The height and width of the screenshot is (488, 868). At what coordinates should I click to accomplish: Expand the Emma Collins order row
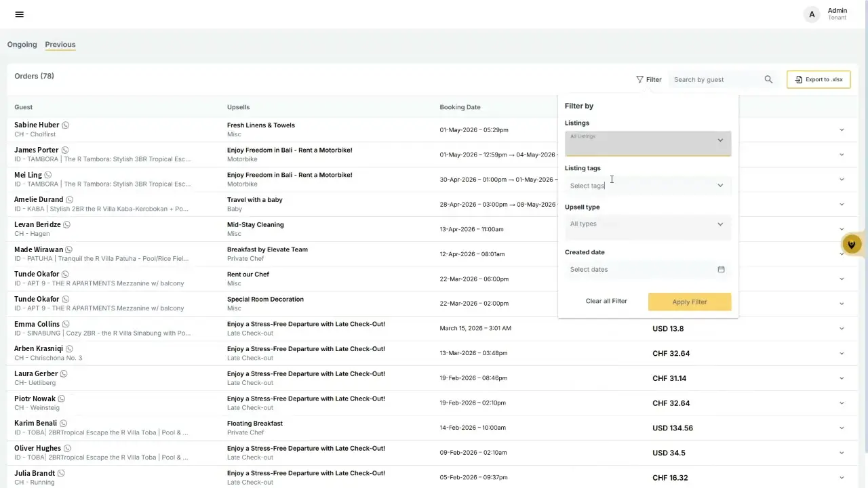click(842, 328)
